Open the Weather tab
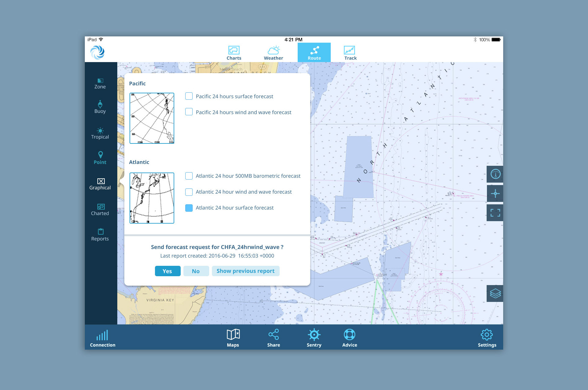The width and height of the screenshot is (588, 390). click(273, 53)
